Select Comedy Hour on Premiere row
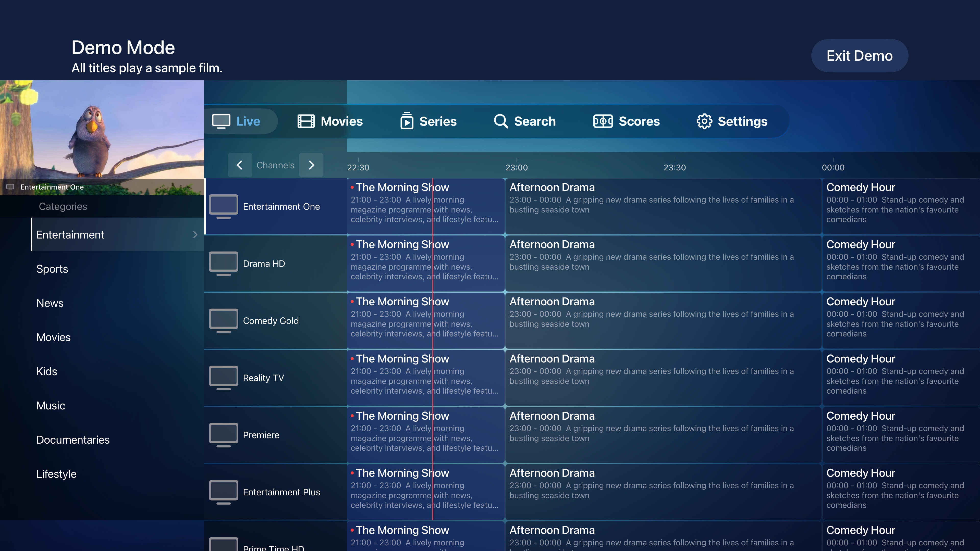The image size is (980, 551). 901,435
